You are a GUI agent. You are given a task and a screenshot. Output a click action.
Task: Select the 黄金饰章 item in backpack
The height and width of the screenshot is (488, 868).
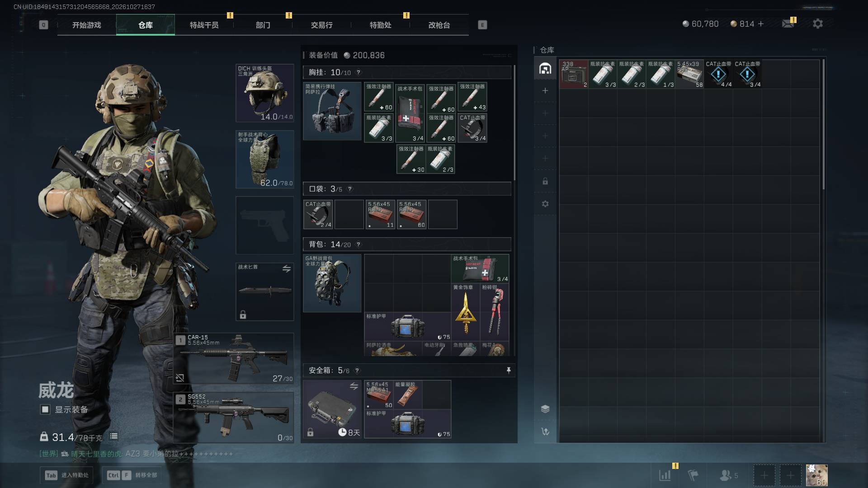466,312
